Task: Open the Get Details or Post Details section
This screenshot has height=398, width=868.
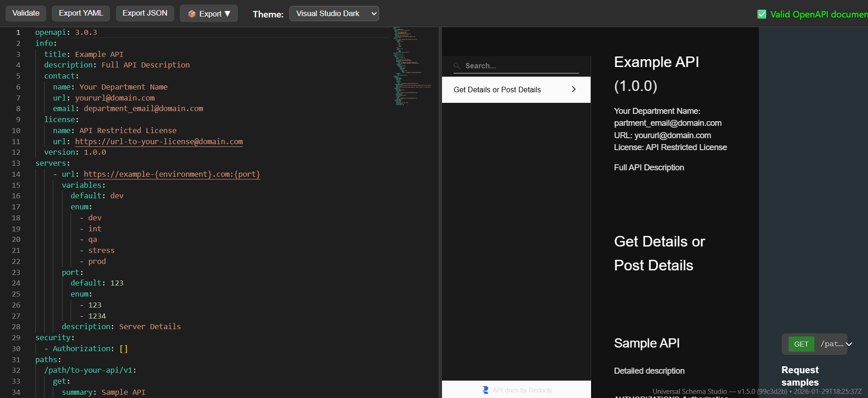Action: pyautogui.click(x=516, y=90)
